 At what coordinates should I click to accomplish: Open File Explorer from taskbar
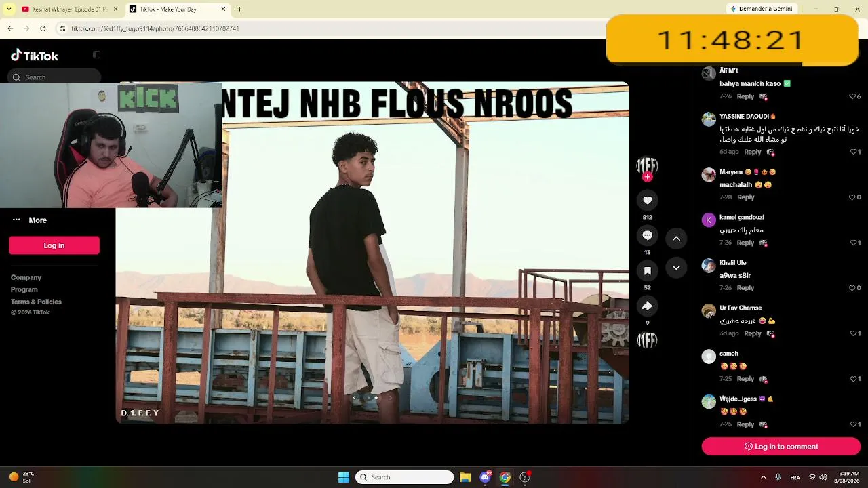(465, 477)
